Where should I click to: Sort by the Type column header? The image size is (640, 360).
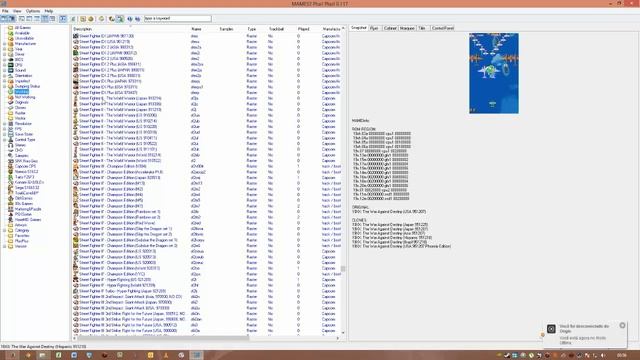[256, 29]
